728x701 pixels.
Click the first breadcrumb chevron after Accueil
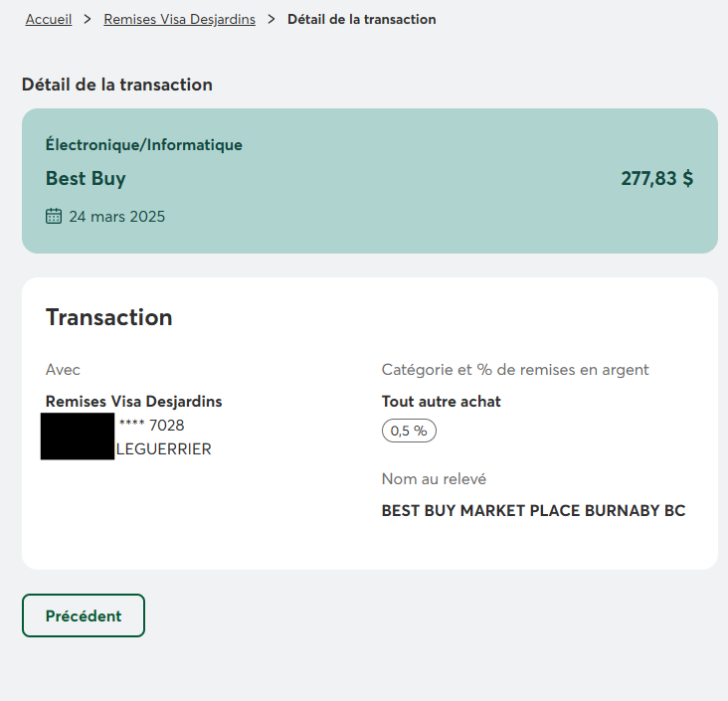(x=88, y=19)
